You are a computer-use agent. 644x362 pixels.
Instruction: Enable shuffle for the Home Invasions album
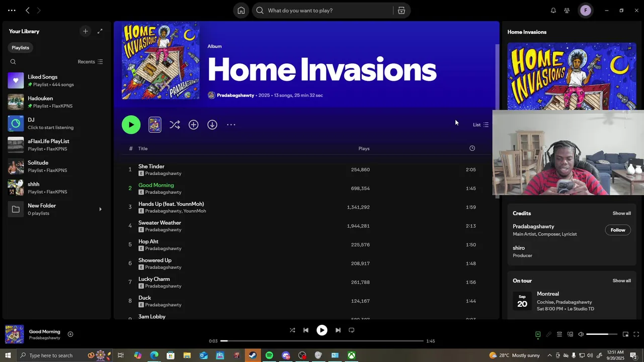175,125
